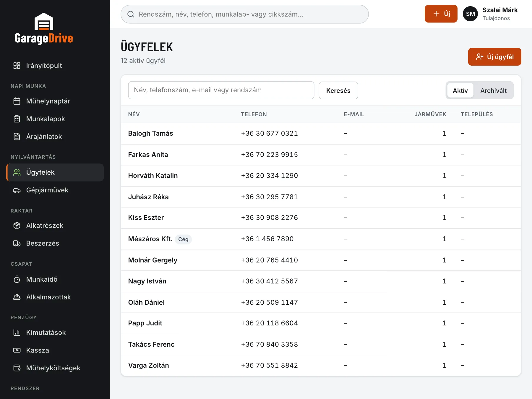532x399 pixels.
Task: Focus the customer name filter input
Action: click(x=221, y=90)
